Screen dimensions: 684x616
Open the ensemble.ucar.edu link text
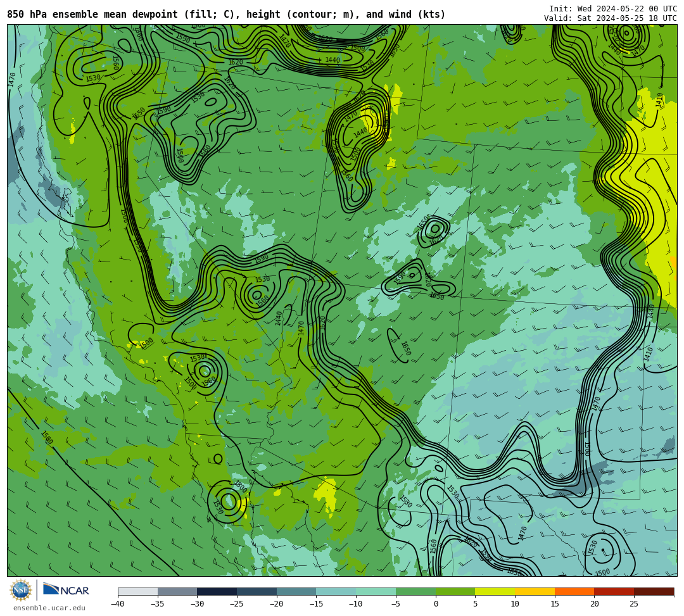[x=49, y=608]
